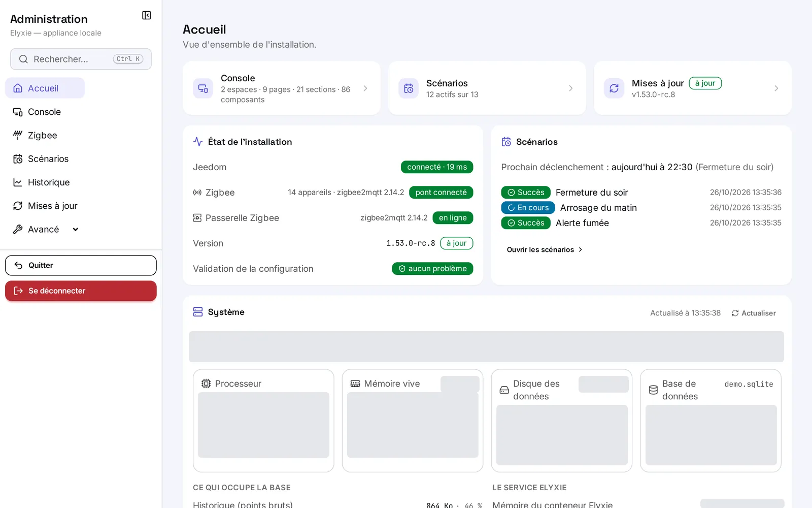This screenshot has width=812, height=508.
Task: Click the Mémoire vive RAM icon
Action: (x=355, y=384)
